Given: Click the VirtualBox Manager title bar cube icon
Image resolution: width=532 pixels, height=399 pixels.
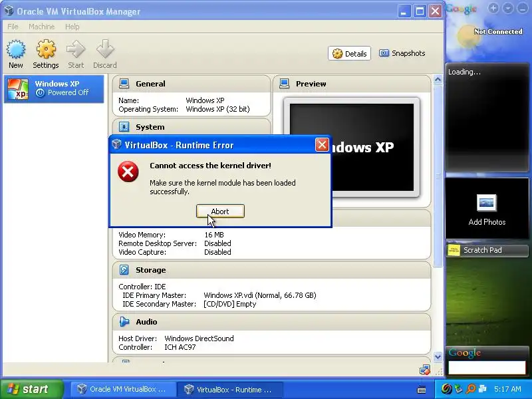Looking at the screenshot, I should point(9,11).
